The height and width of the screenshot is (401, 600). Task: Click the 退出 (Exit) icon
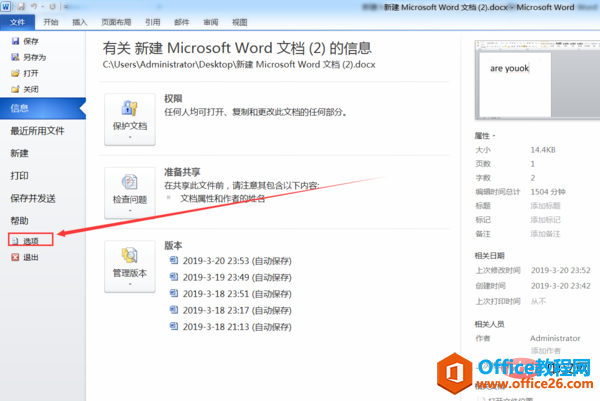click(x=14, y=256)
